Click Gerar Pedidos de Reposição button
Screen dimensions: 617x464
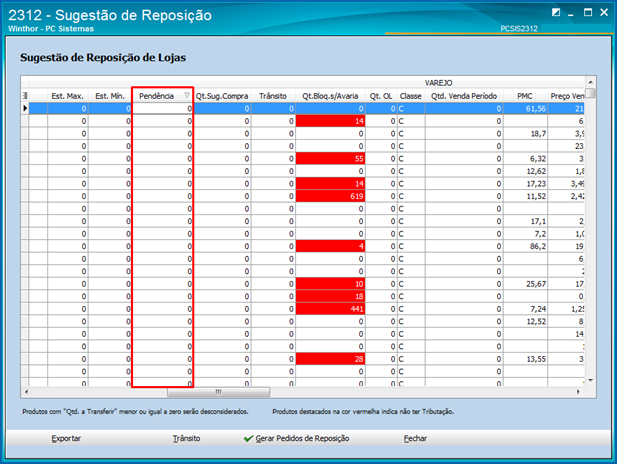pyautogui.click(x=297, y=438)
